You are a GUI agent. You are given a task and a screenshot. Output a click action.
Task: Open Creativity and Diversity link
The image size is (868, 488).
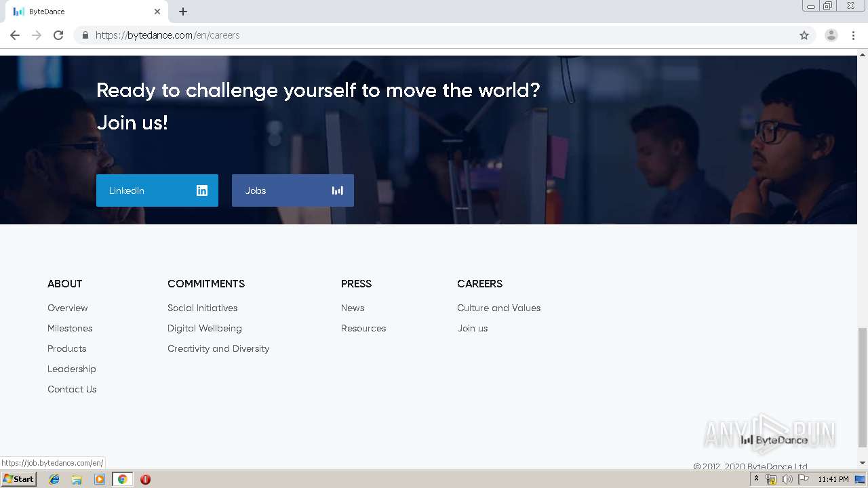[218, 348]
